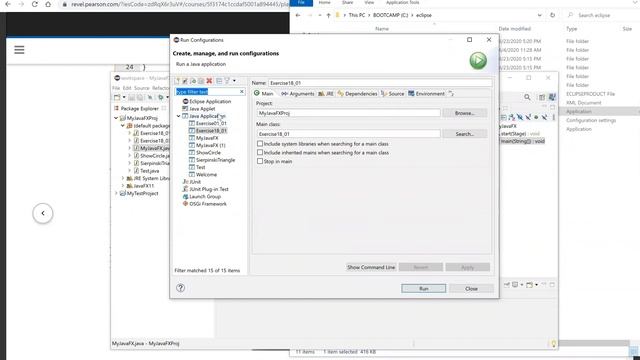
Task: Click the Export launch configuration icon
Action: [193, 81]
